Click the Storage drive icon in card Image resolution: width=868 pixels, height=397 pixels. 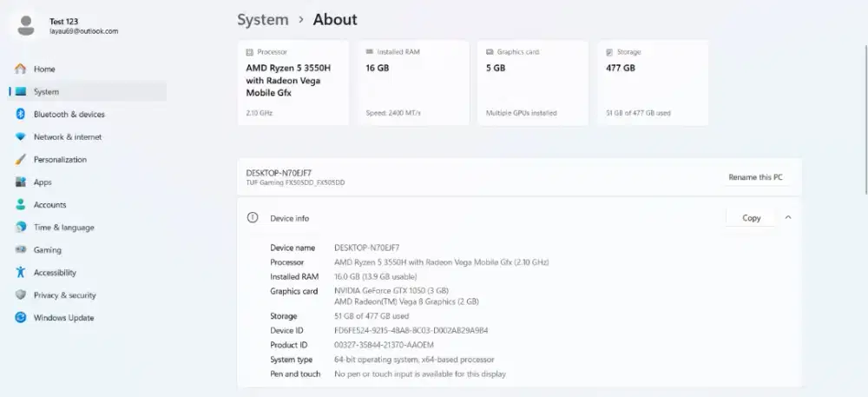point(609,52)
